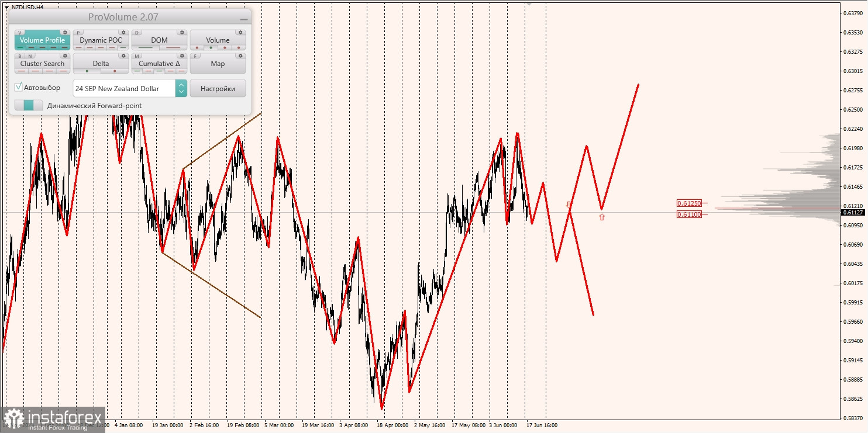Uncheck the Автовыбор checkbox
This screenshot has height=433, width=868.
pyautogui.click(x=19, y=87)
